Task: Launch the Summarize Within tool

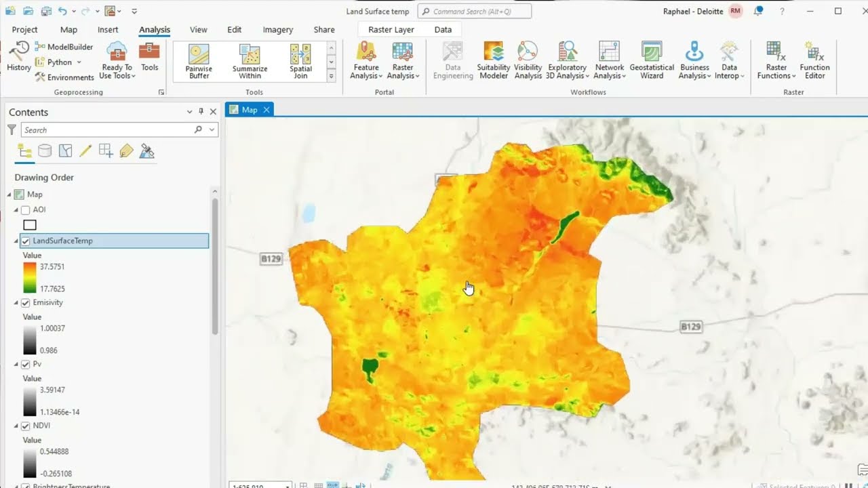Action: [250, 62]
